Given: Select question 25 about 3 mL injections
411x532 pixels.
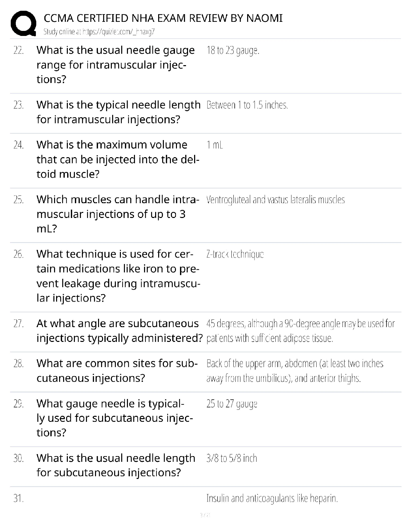Looking at the screenshot, I should [118, 214].
